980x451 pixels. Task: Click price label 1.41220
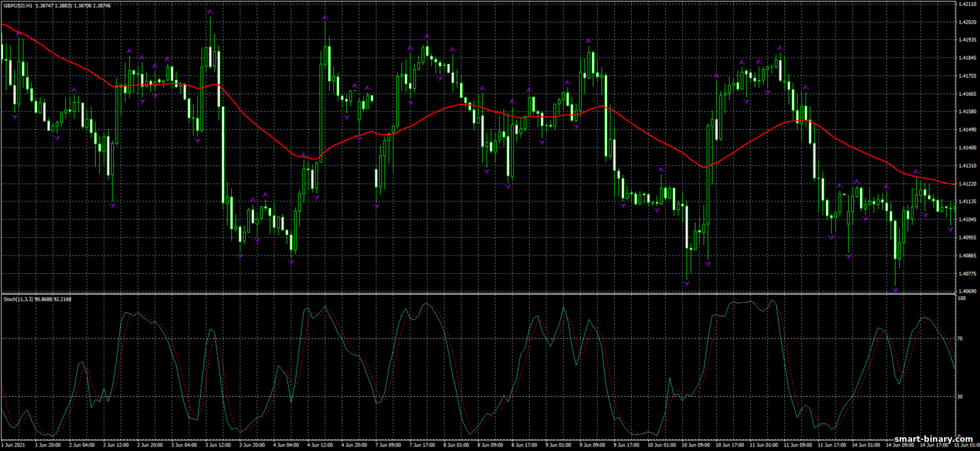(967, 184)
